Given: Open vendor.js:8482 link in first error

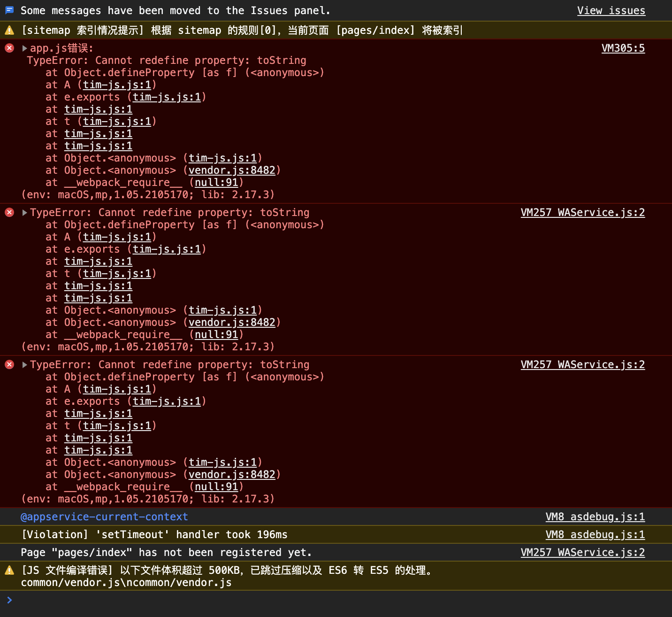Looking at the screenshot, I should tap(232, 170).
